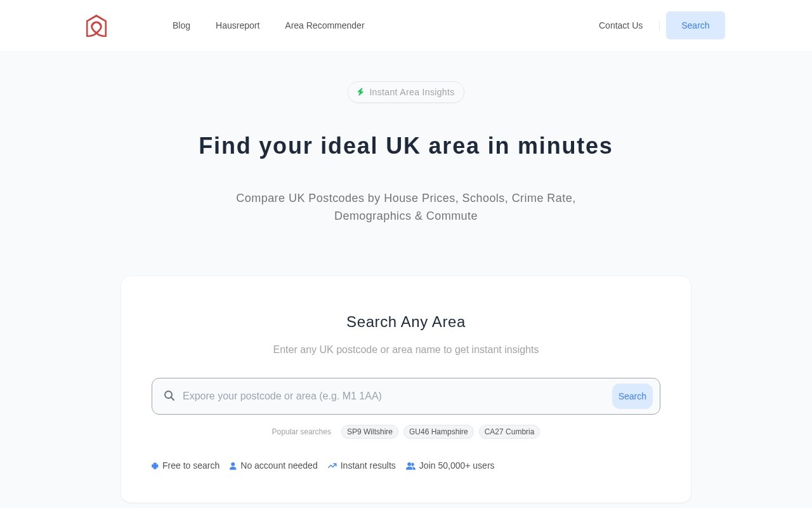812x508 pixels.
Task: Click the No account needed person icon
Action: [x=233, y=465]
